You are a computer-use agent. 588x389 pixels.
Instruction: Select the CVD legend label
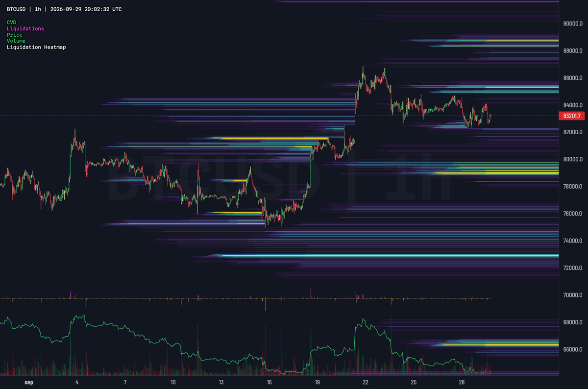11,22
